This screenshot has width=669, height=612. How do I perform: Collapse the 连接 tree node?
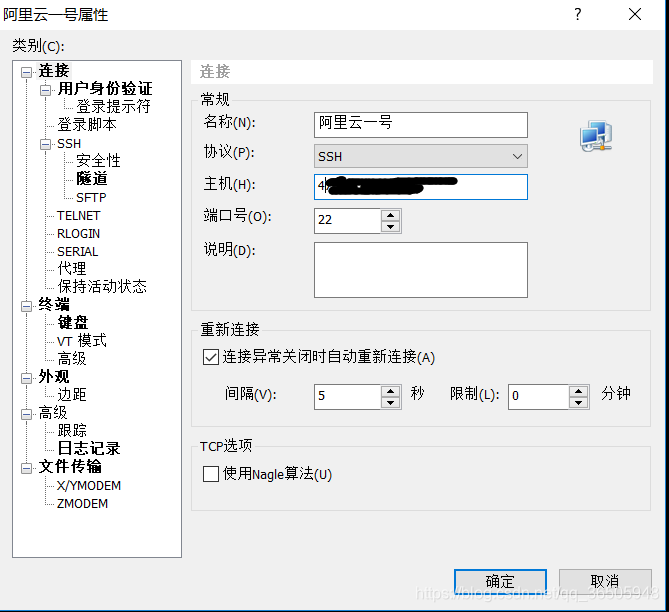pyautogui.click(x=26, y=72)
